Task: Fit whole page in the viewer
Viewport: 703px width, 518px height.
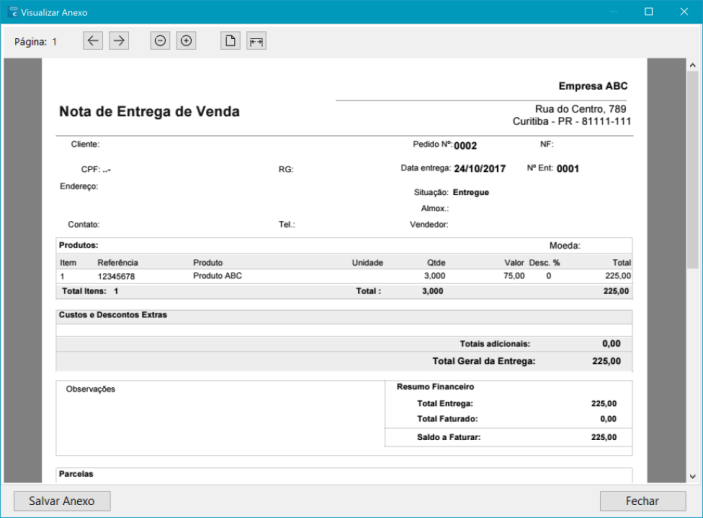Action: coord(230,41)
